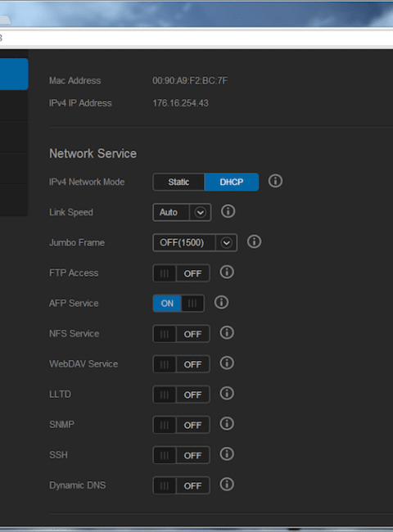The width and height of the screenshot is (393, 532).
Task: View NFS Service info icon
Action: pos(226,332)
